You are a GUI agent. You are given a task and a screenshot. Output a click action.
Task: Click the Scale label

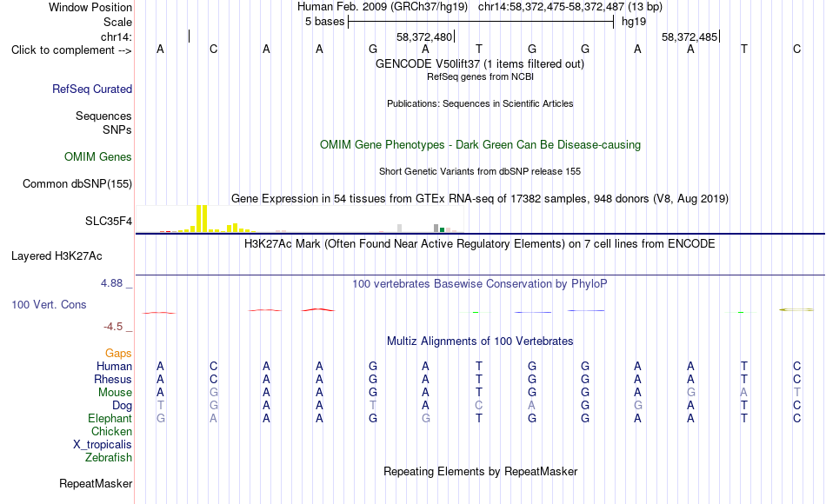[x=118, y=22]
